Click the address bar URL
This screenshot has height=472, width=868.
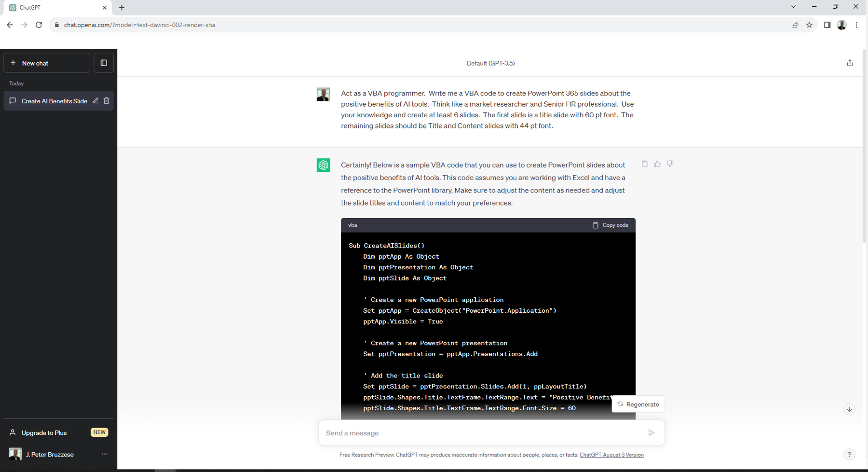click(139, 25)
